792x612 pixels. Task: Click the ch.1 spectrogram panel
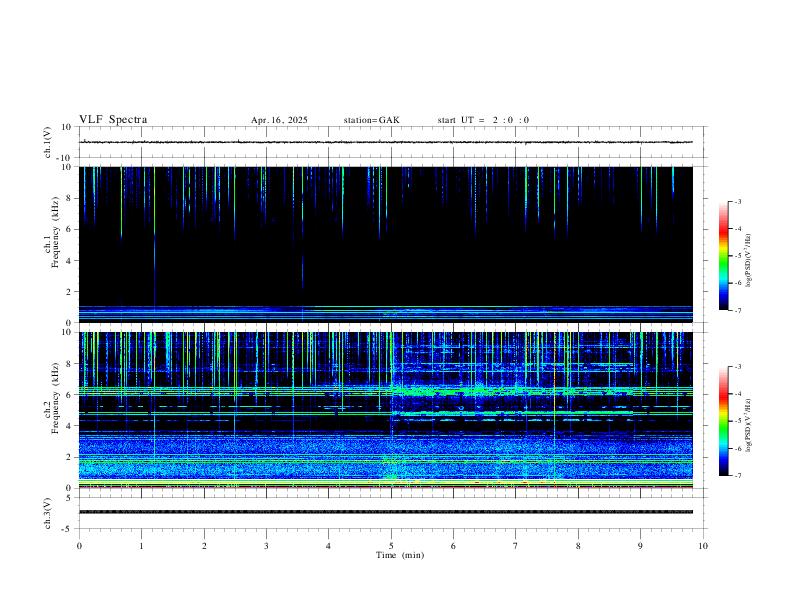tap(386, 244)
